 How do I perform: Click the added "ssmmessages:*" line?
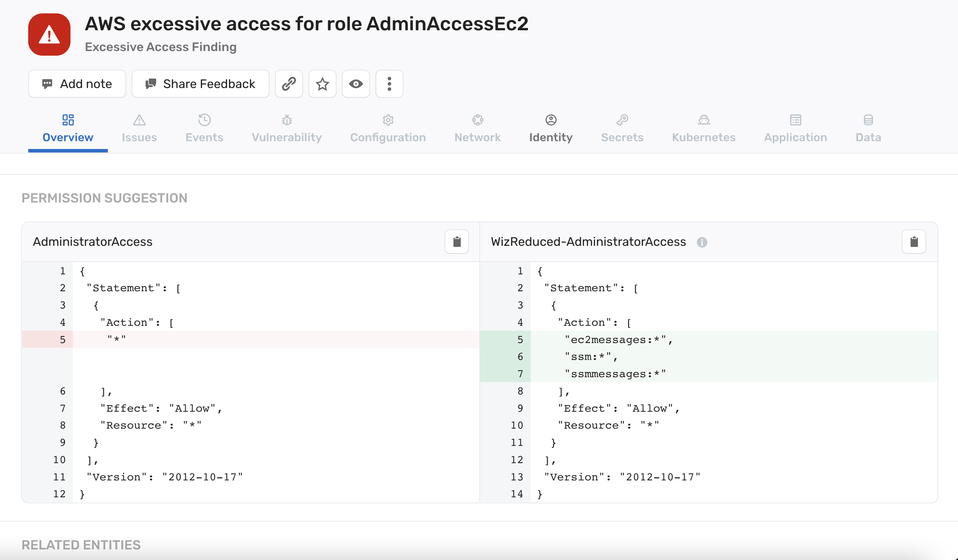(708, 374)
